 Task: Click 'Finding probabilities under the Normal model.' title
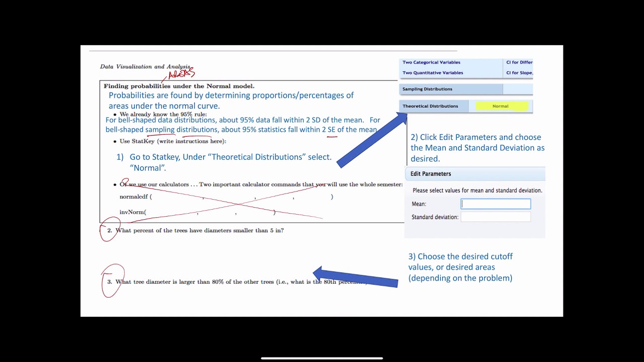coord(179,86)
